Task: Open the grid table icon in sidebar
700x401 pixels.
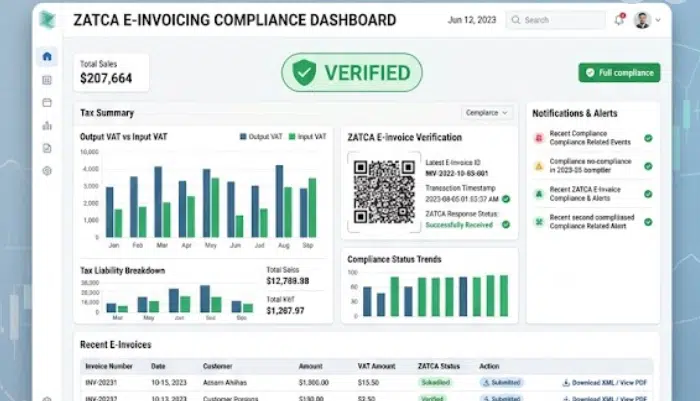Action: click(x=47, y=80)
